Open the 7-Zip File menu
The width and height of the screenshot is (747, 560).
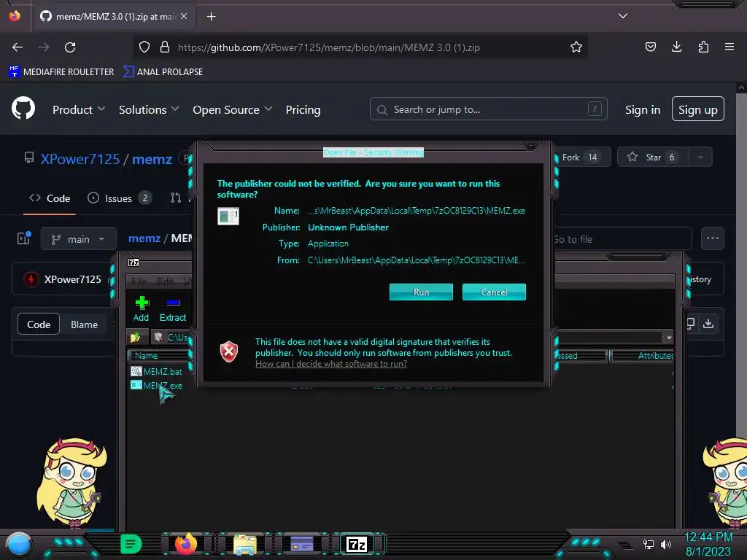(x=139, y=281)
